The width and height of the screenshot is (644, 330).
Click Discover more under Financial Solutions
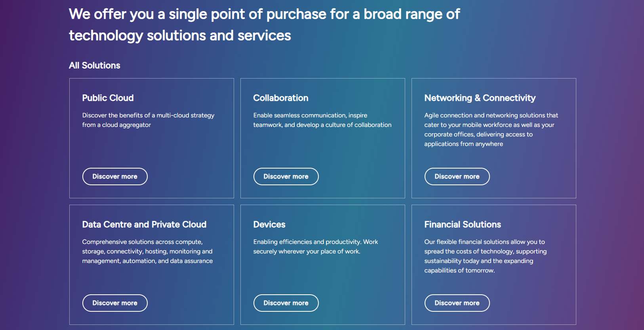tap(457, 303)
